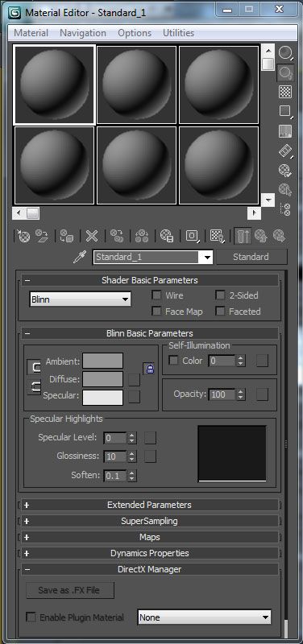Enable the Faceted checkbox
Viewport: 303px width, 644px height.
click(220, 311)
